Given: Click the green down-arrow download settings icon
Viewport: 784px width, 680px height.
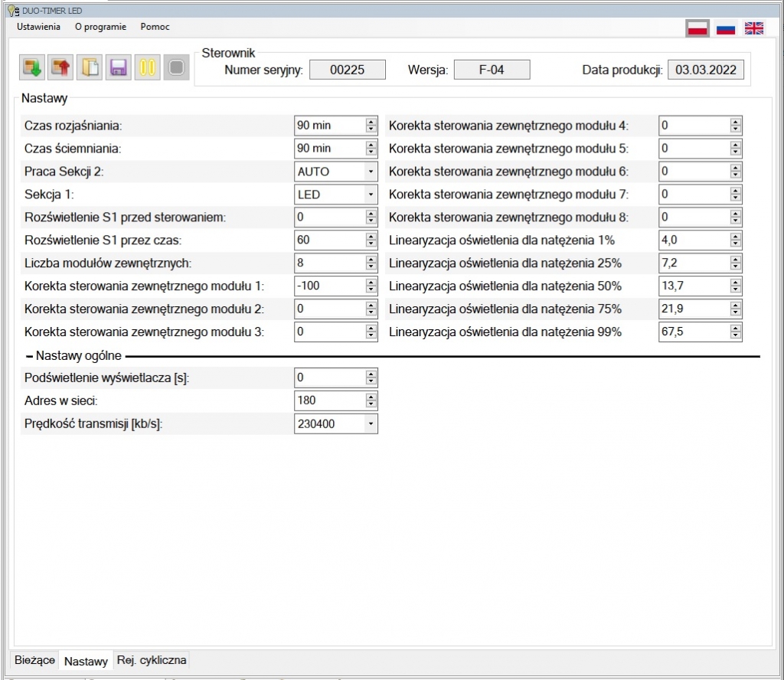Looking at the screenshot, I should coord(33,67).
